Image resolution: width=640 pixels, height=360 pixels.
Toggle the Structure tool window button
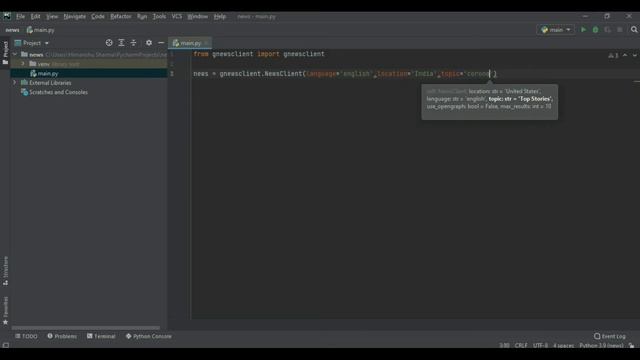pyautogui.click(x=5, y=271)
